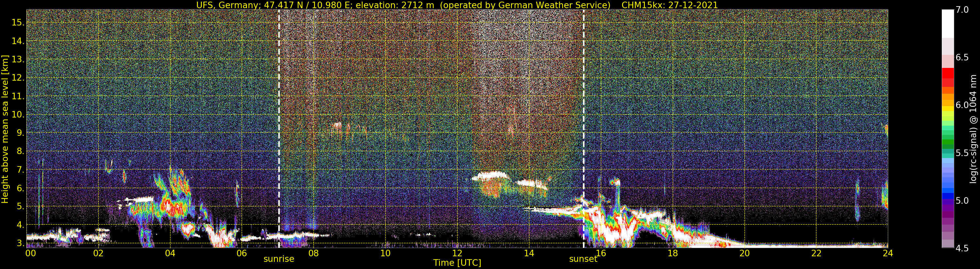
Task: Click the height tick '14.'
Action: [18, 41]
